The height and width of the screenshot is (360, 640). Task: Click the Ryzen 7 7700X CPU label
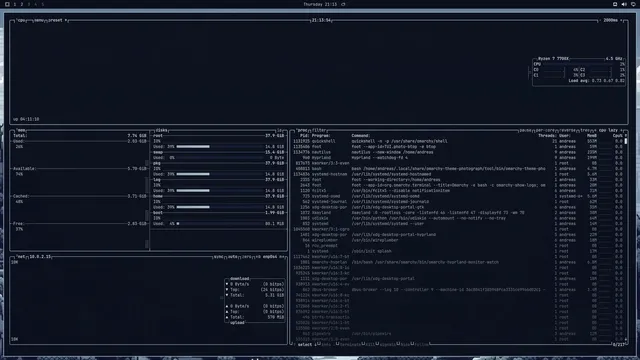553,59
